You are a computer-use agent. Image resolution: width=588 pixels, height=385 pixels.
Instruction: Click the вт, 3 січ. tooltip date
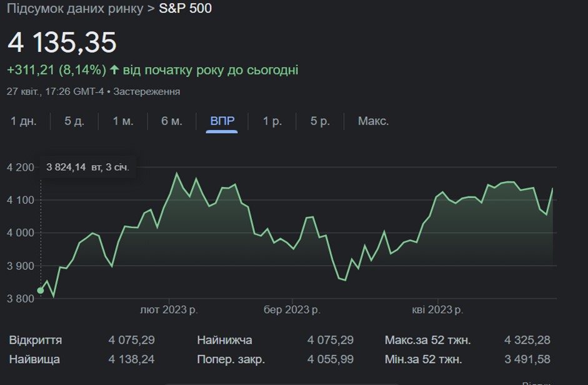pyautogui.click(x=110, y=167)
